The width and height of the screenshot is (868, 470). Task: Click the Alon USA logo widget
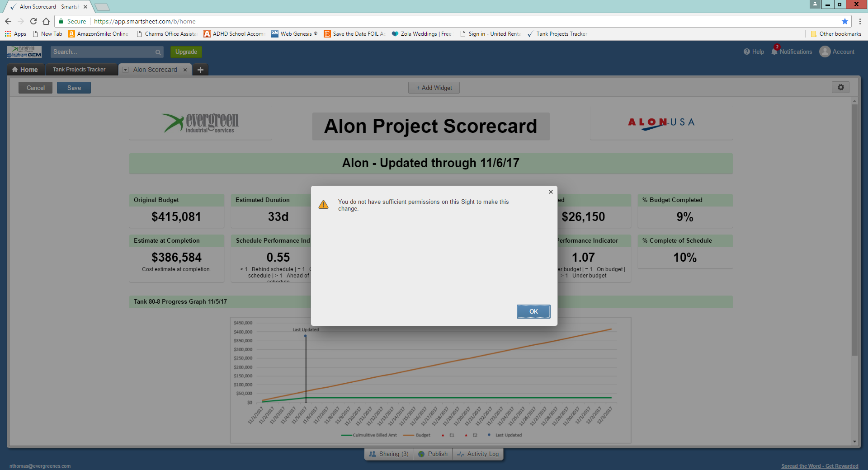click(x=661, y=123)
